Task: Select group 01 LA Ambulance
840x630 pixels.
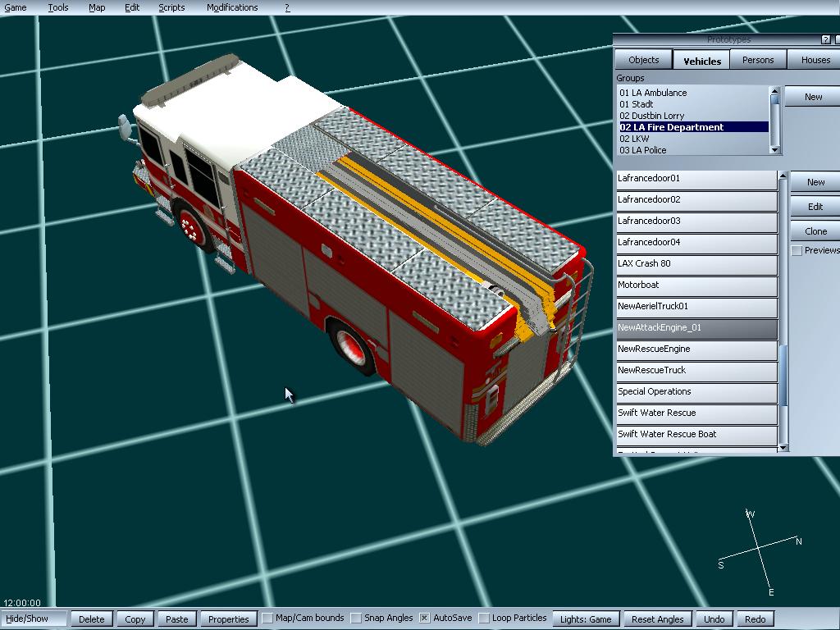Action: click(x=693, y=93)
